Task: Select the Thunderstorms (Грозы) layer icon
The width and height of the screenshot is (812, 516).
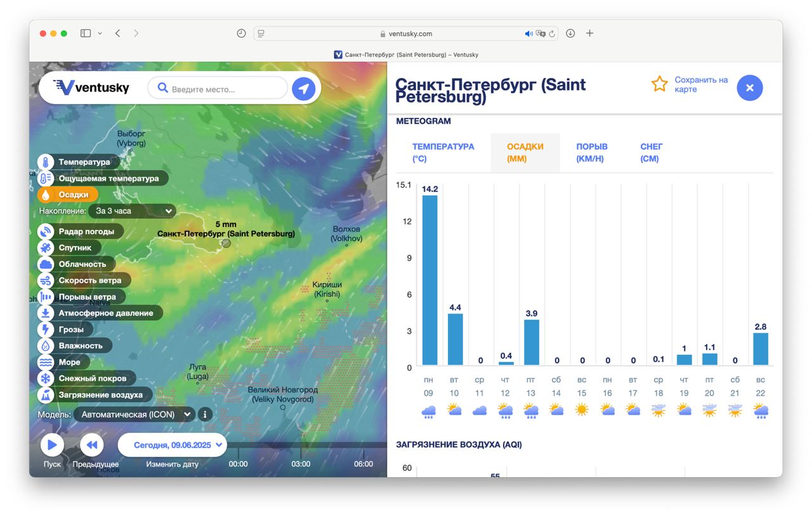Action: coord(46,330)
